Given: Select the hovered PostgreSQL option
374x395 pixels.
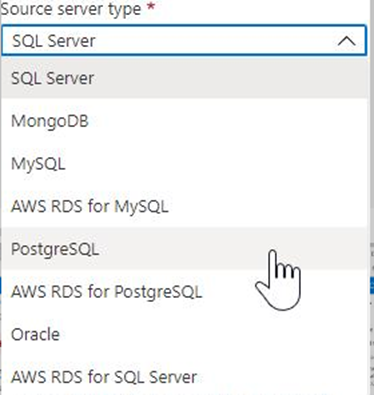Looking at the screenshot, I should pos(184,249).
